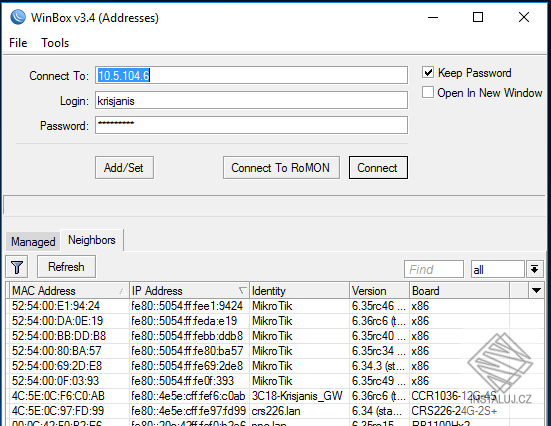Focus the Connect To address field
Viewport: 551px width, 426px height.
tap(251, 75)
